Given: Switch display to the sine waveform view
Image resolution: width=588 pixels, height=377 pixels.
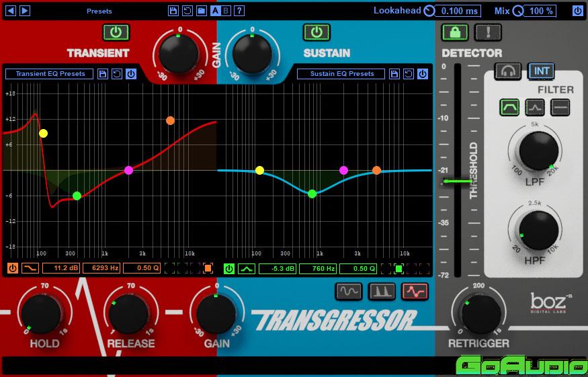Looking at the screenshot, I should pyautogui.click(x=349, y=292).
